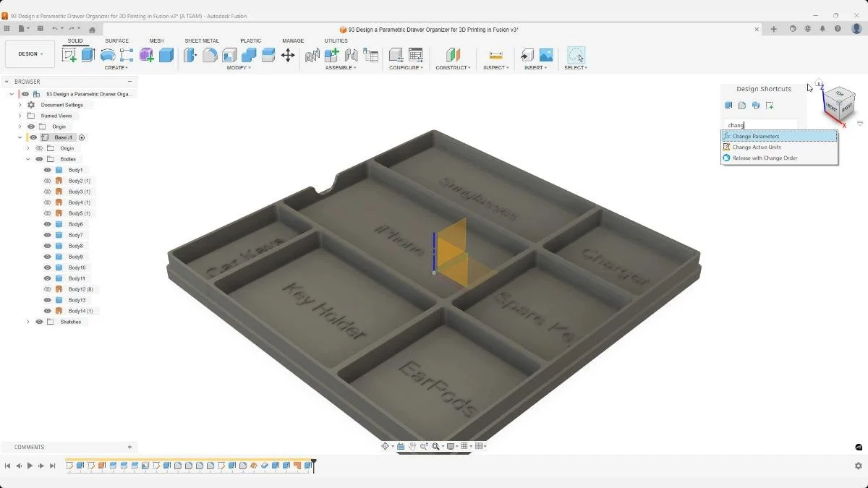Open the INSPECT dropdown menu
This screenshot has height=488, width=868.
[x=496, y=68]
